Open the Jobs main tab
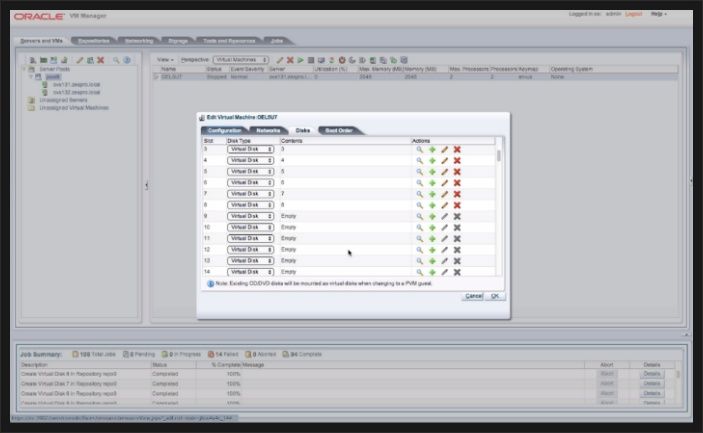This screenshot has height=433, width=703. 277,41
